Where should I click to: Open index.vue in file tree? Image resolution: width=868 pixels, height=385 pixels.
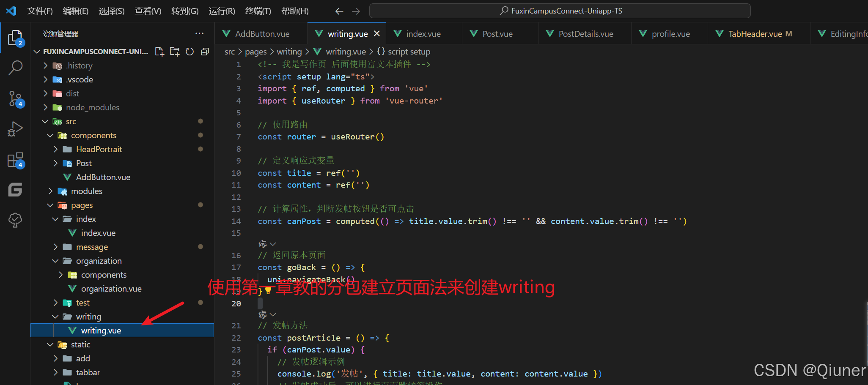point(122,233)
